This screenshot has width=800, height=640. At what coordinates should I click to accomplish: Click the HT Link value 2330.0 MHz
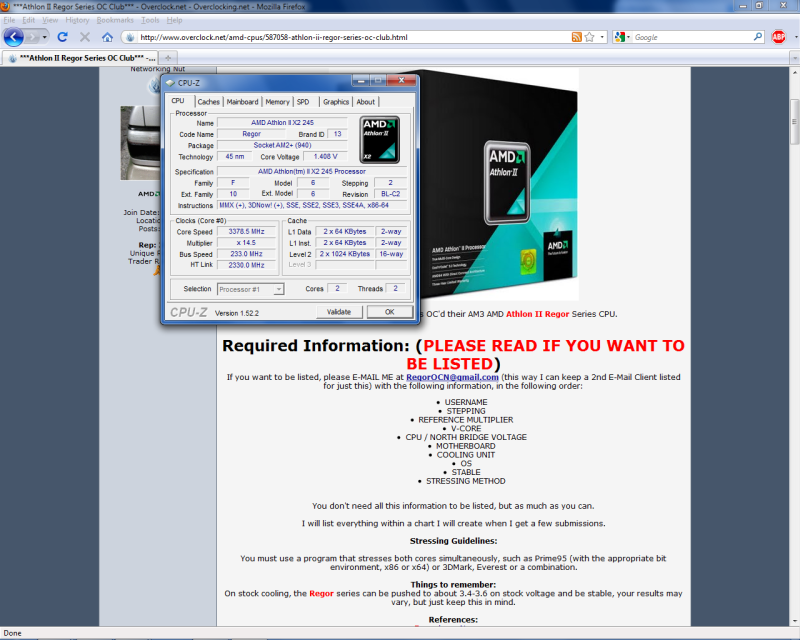click(246, 265)
